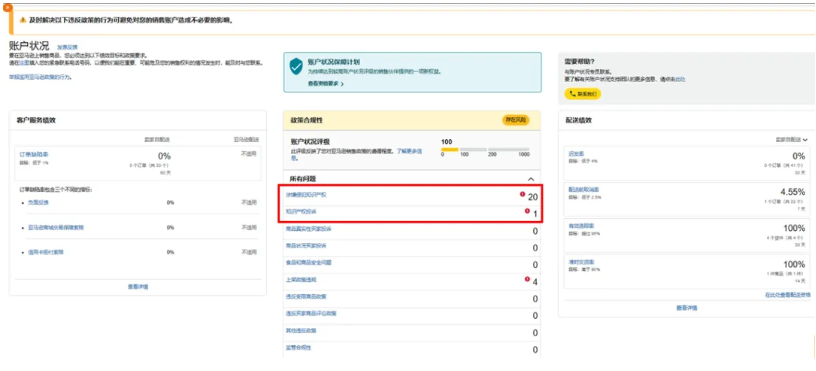Open 监管合规性 link

(298, 347)
